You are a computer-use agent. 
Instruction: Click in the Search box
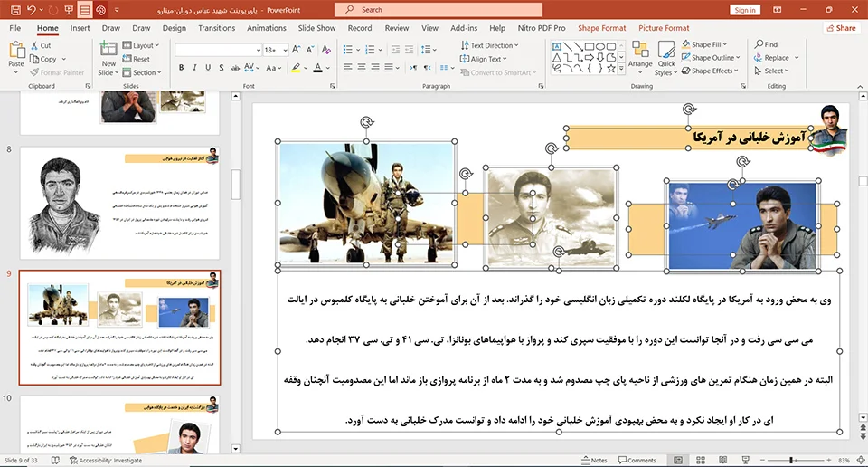point(439,10)
